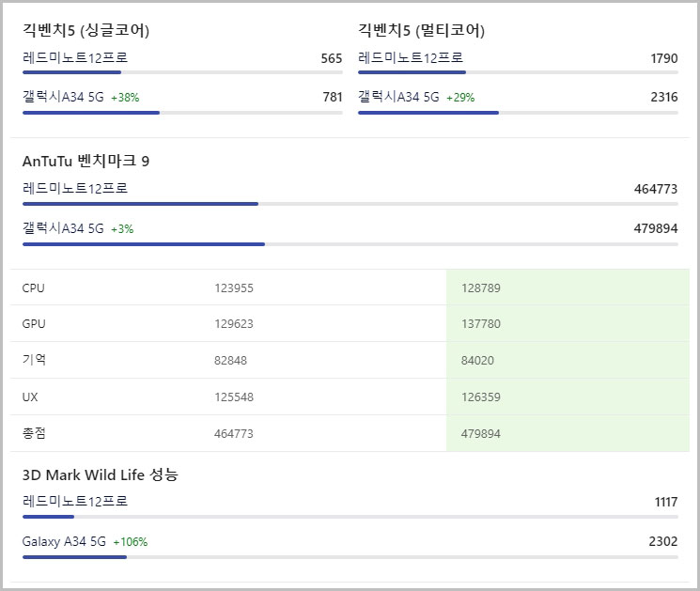
Task: Click the AnTuTu 벤치마크 9 heading
Action: click(86, 161)
